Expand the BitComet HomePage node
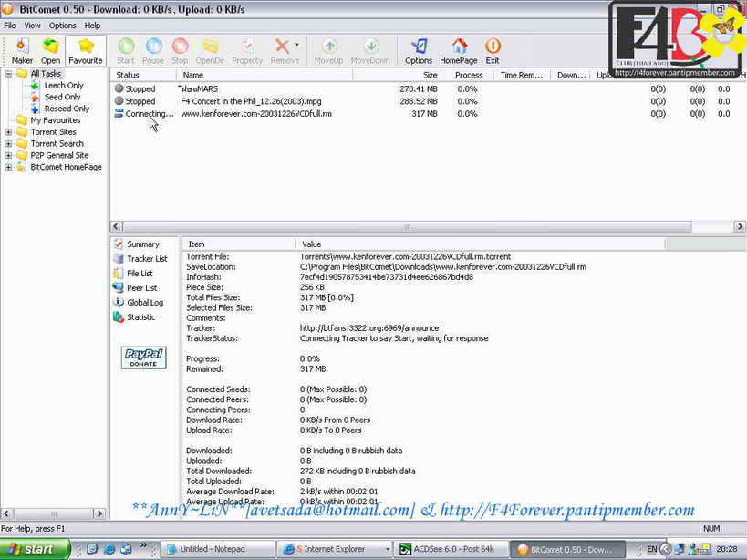 [8, 167]
